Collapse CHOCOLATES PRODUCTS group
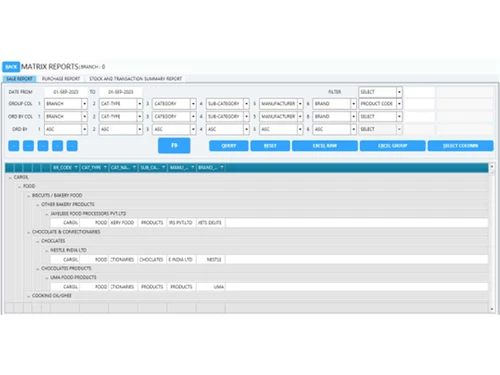Viewport: 500px width, 375px height. tap(38, 269)
